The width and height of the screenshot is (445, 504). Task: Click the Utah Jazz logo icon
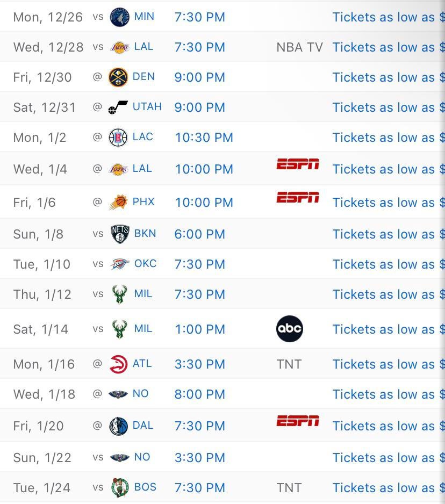(118, 107)
